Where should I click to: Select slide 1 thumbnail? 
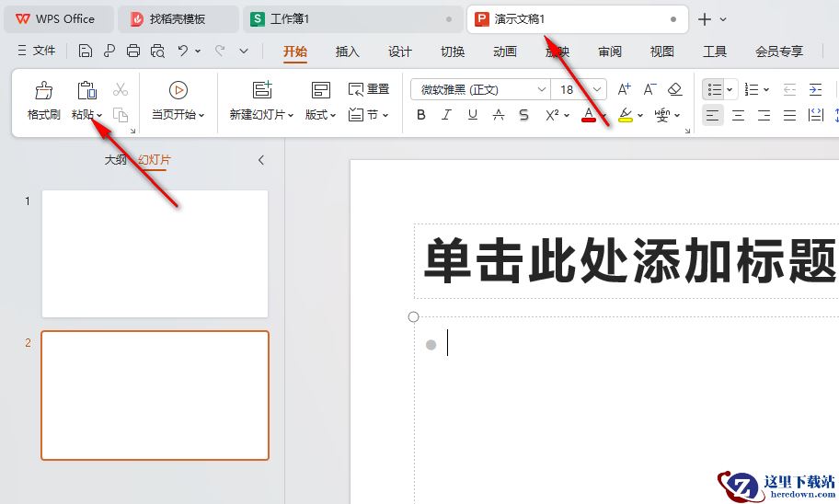pyautogui.click(x=155, y=254)
